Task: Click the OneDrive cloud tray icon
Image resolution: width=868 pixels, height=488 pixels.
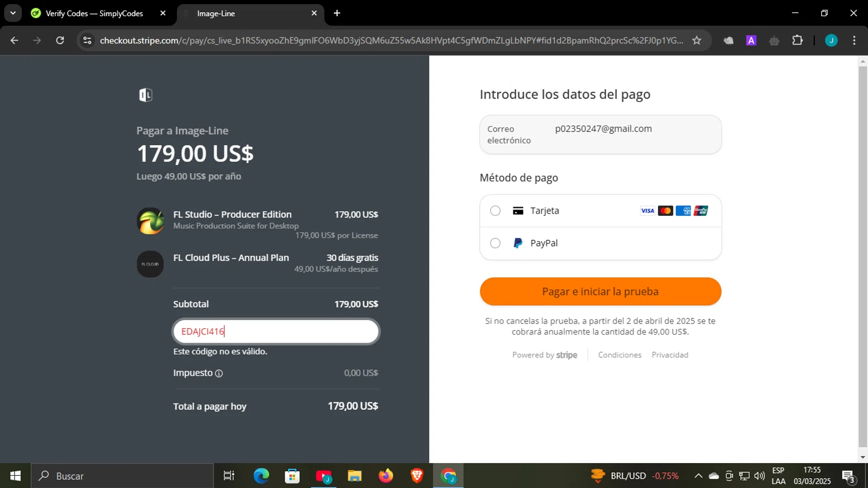Action: coord(714,476)
